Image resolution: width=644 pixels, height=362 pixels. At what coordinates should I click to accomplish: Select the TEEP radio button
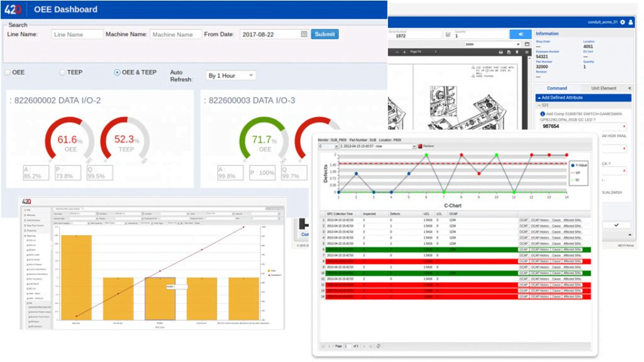[x=62, y=73]
